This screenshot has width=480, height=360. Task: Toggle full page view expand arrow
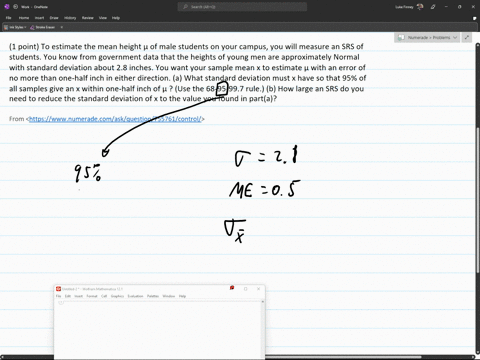click(x=467, y=38)
